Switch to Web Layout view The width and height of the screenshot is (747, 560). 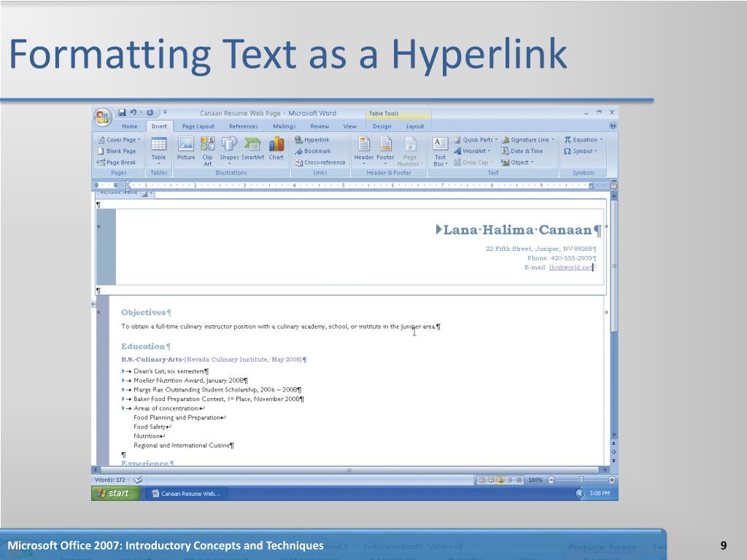point(500,480)
